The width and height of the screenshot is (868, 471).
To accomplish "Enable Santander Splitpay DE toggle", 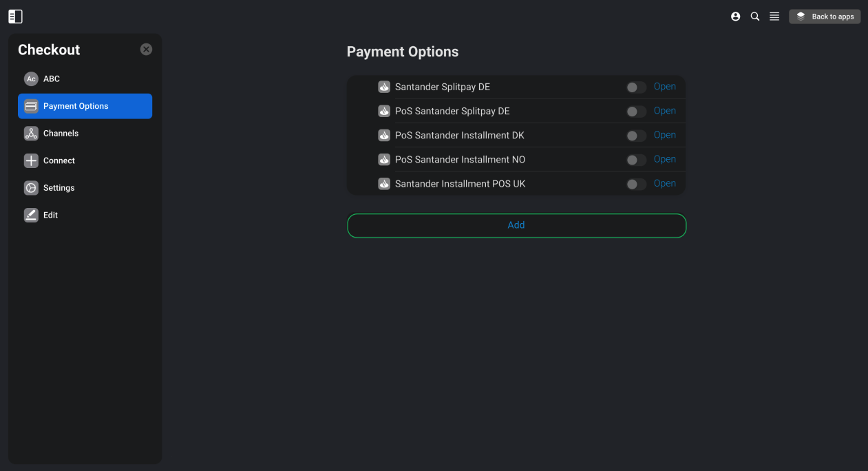I will (636, 87).
